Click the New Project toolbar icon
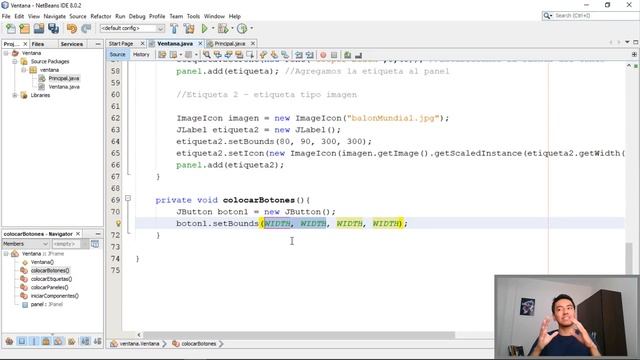Viewport: 640px width, 360px height. coord(24,28)
